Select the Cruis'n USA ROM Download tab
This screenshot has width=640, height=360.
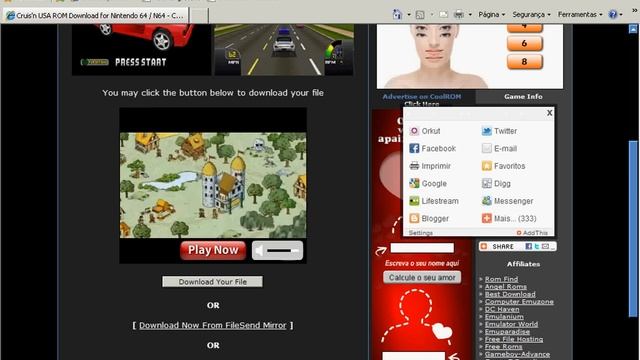pyautogui.click(x=96, y=16)
